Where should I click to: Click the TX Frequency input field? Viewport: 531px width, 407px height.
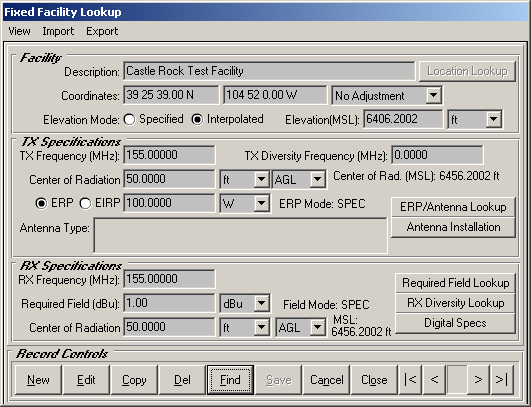169,155
